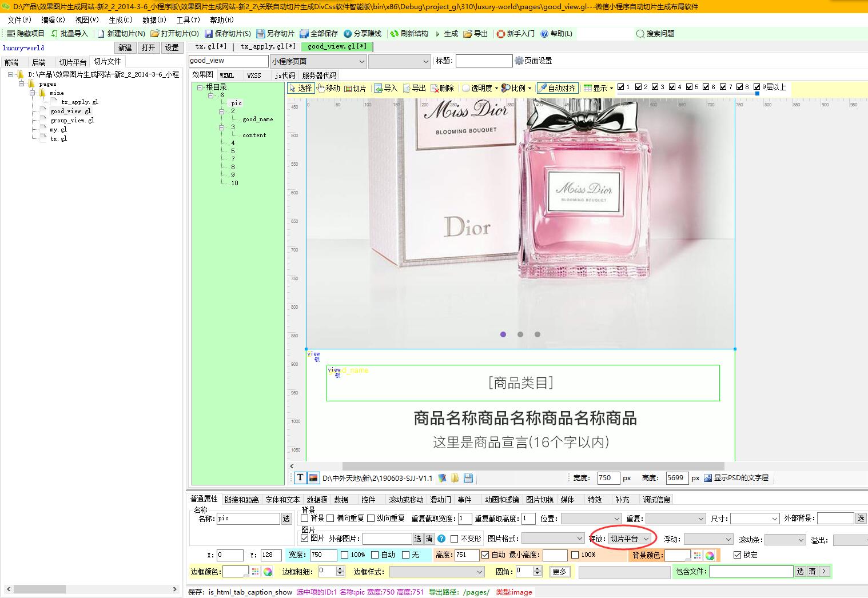Viewport: 868px width, 598px height.
Task: Open the 字体和文本 properties tab
Action: (x=282, y=500)
